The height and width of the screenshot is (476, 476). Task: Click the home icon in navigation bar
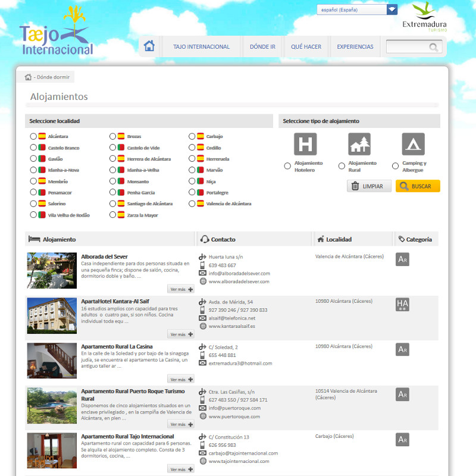pos(149,46)
